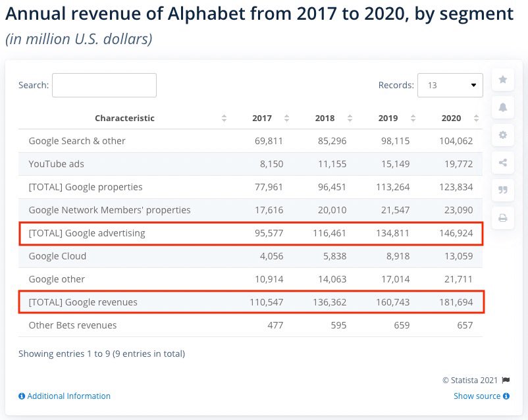
Task: Click the Google Cloud 2019 value 8,918
Action: click(398, 256)
